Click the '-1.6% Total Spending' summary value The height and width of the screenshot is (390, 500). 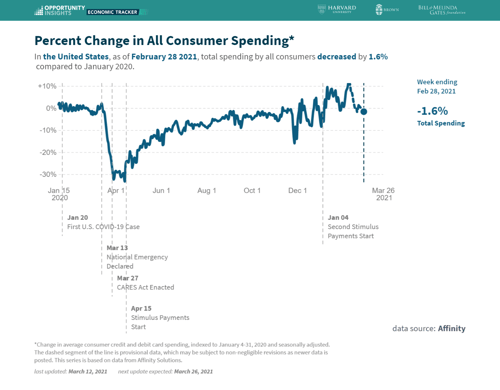coord(441,116)
